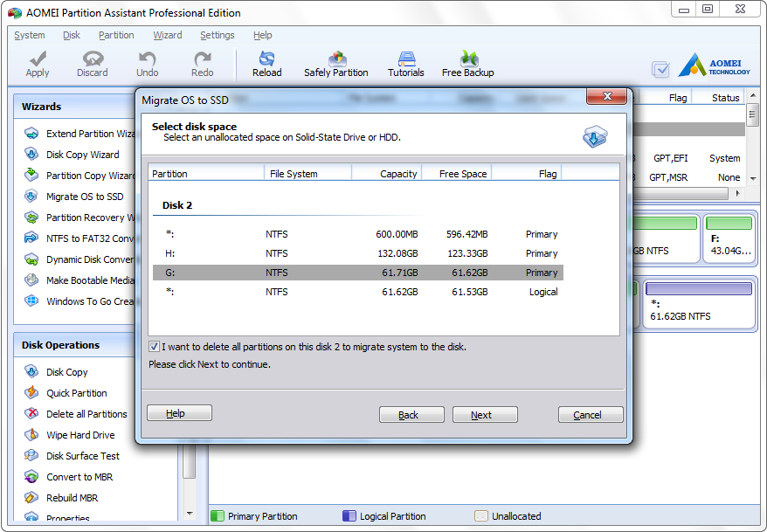Select Migrate OS to SSD wizard

74,197
